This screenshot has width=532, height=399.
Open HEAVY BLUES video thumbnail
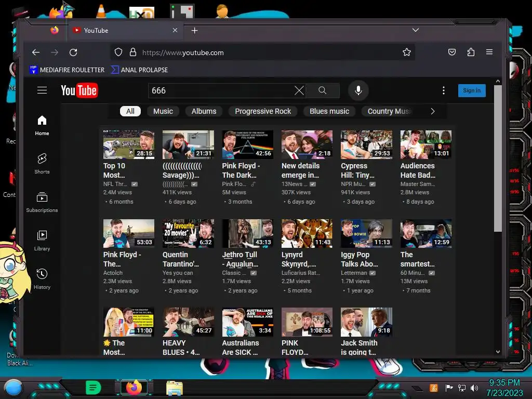(188, 322)
